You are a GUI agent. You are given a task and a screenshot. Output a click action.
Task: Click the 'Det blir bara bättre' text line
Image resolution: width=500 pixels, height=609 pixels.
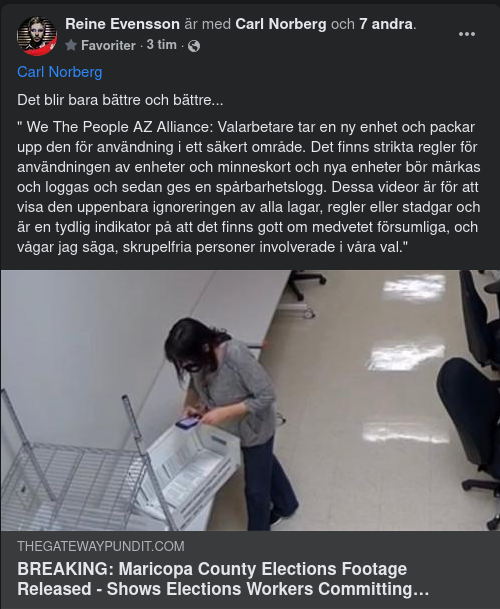[120, 100]
